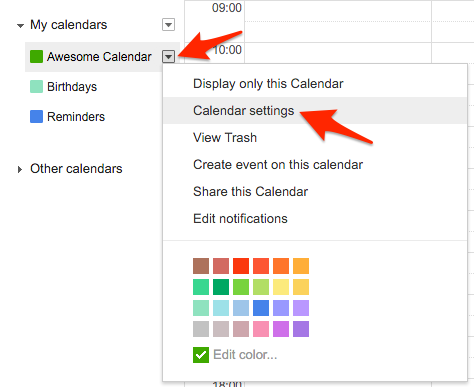
Task: Toggle the Reminders calendar blue box
Action: (x=36, y=117)
